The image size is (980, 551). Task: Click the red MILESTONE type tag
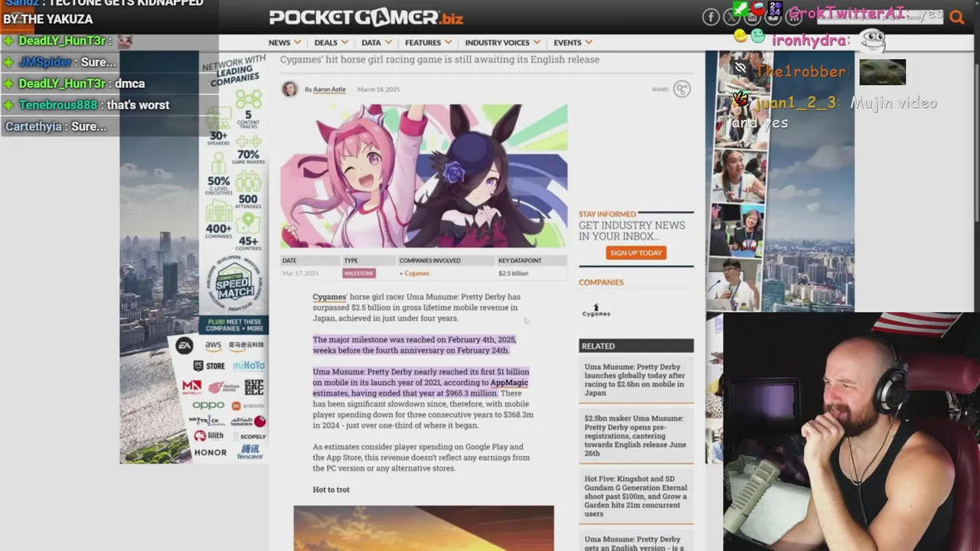[x=359, y=273]
